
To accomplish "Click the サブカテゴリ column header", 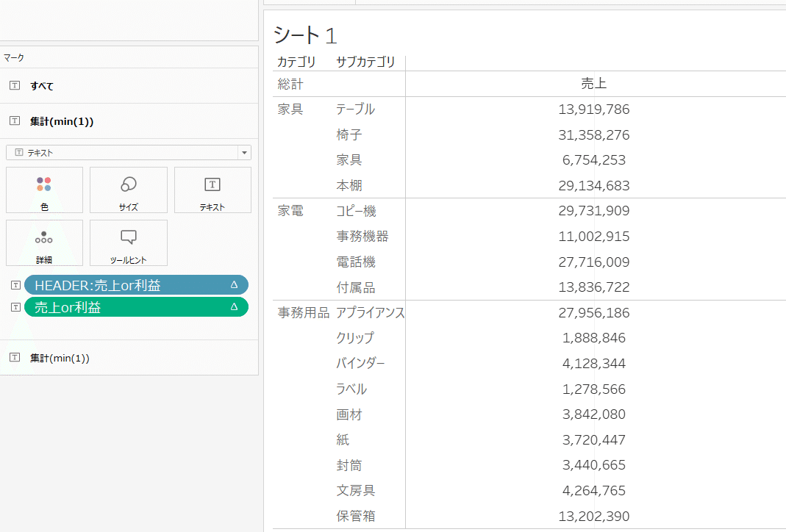I will 365,62.
